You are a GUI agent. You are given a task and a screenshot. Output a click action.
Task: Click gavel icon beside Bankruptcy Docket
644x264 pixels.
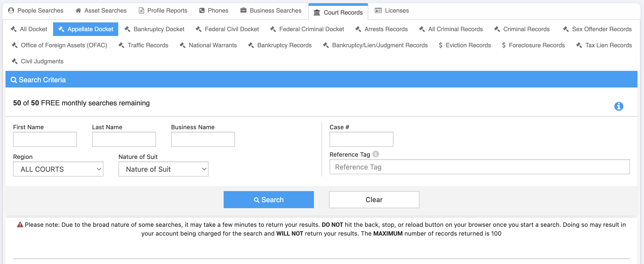point(127,29)
